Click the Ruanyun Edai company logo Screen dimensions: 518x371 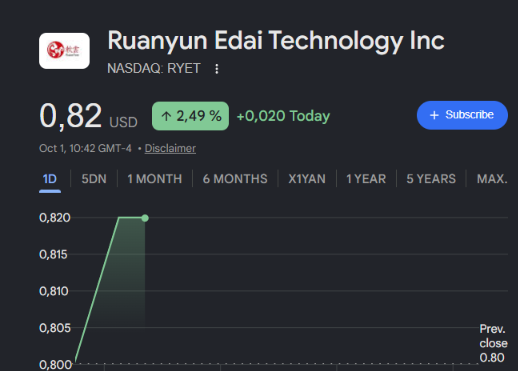tap(64, 51)
